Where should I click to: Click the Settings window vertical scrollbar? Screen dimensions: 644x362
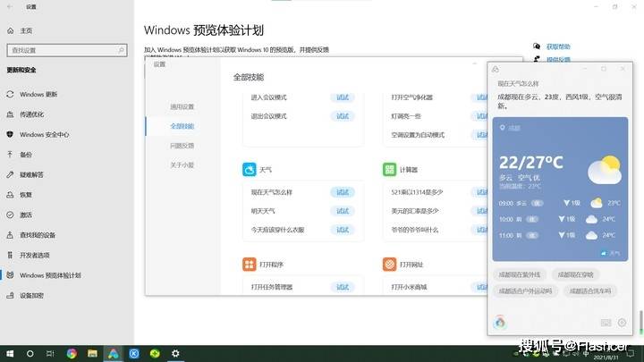pos(640,322)
